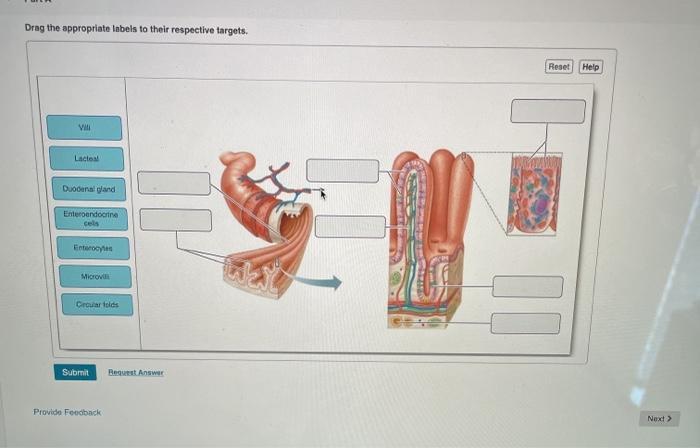The height and width of the screenshot is (448, 700).
Task: Click the upper-left empty target beside intestine
Action: 174,183
